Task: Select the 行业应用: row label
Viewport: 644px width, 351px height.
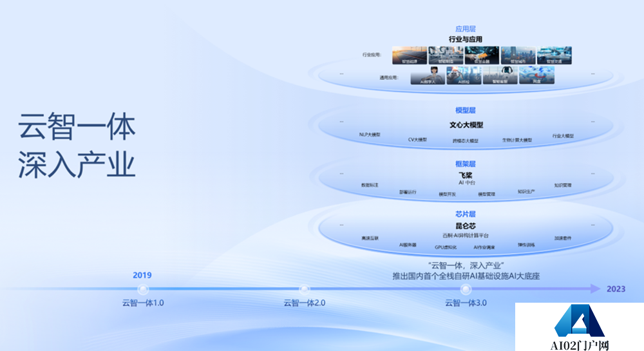Action: click(372, 55)
